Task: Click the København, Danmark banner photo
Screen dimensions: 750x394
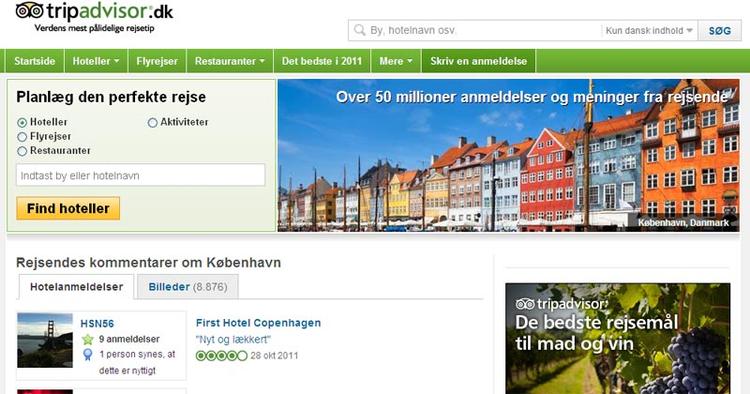Action: click(508, 155)
